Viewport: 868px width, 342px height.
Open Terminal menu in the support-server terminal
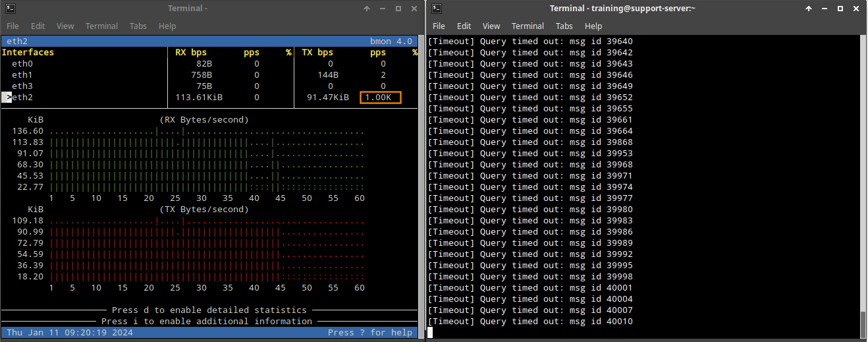[528, 26]
